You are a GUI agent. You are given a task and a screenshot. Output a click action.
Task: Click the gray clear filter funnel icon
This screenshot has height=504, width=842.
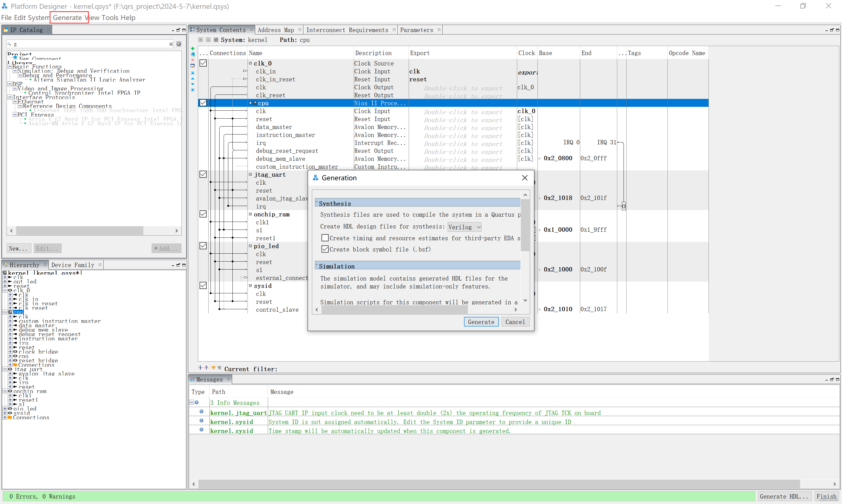220,368
